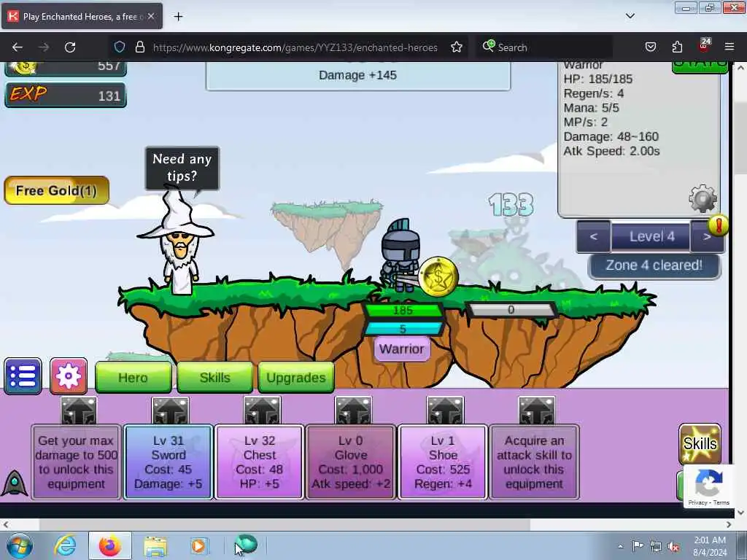Open a new browser tab
This screenshot has height=560, width=747.
(178, 17)
